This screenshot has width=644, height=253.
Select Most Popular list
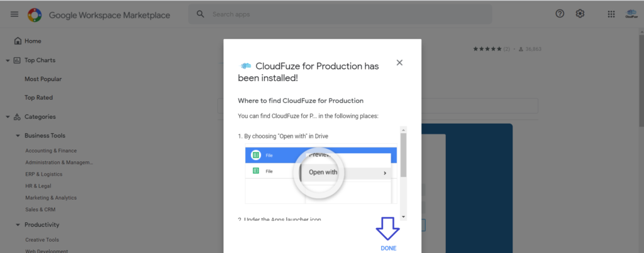[43, 79]
